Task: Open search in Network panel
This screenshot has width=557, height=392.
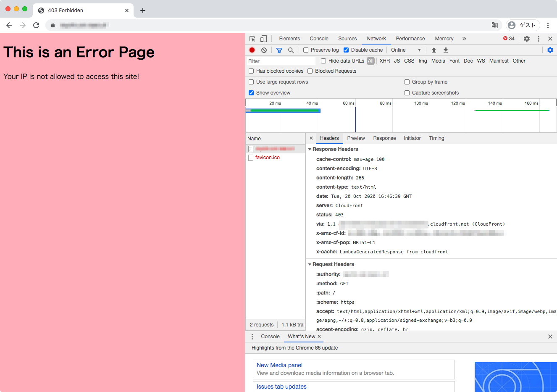Action: (291, 50)
